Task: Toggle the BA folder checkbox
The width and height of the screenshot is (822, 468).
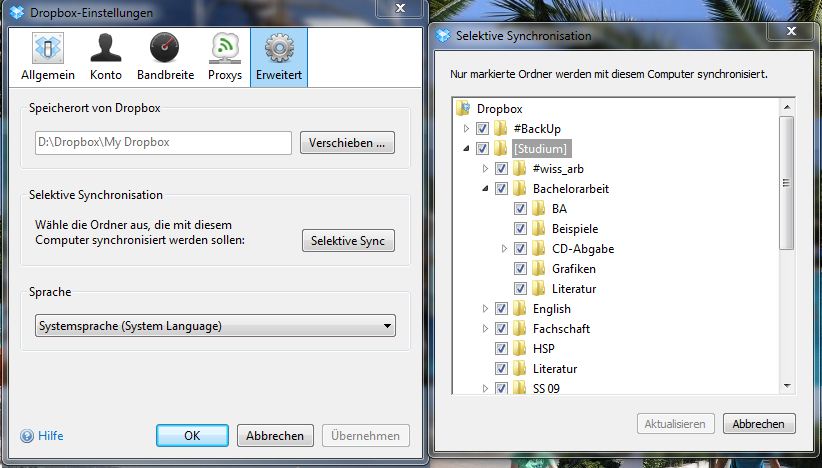Action: pyautogui.click(x=520, y=208)
